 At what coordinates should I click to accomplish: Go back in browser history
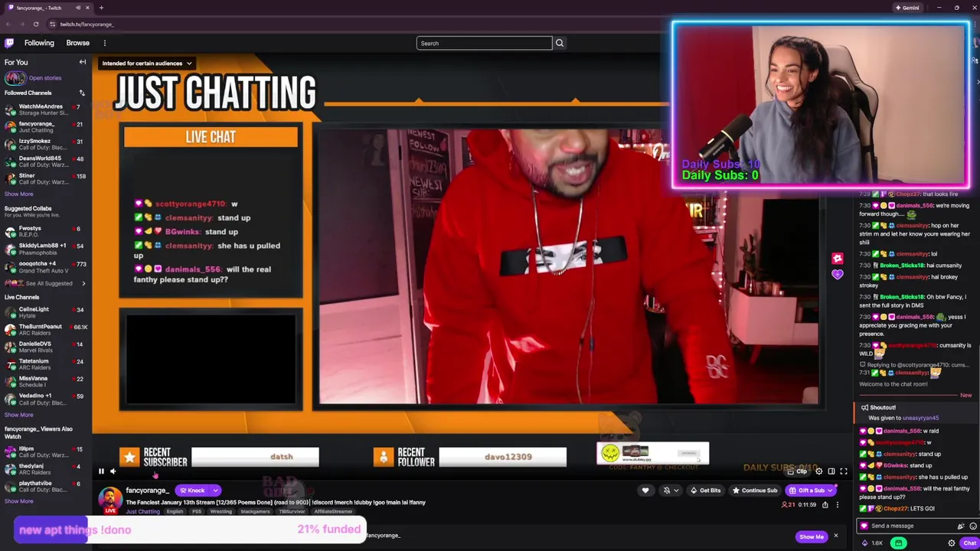[x=8, y=24]
